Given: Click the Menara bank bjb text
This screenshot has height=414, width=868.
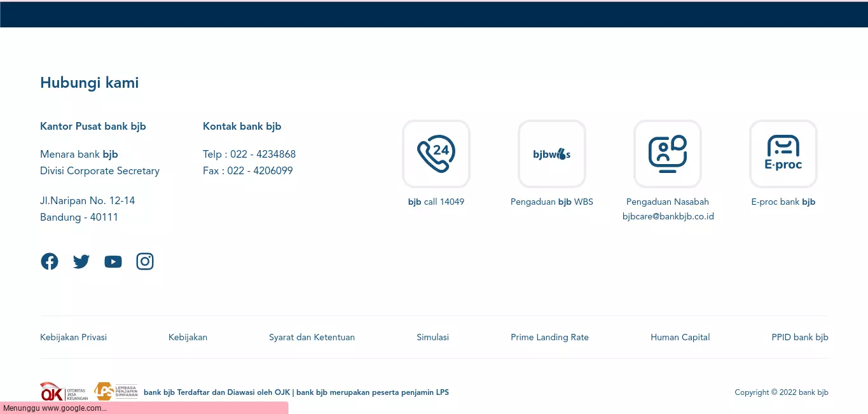Looking at the screenshot, I should point(79,154).
